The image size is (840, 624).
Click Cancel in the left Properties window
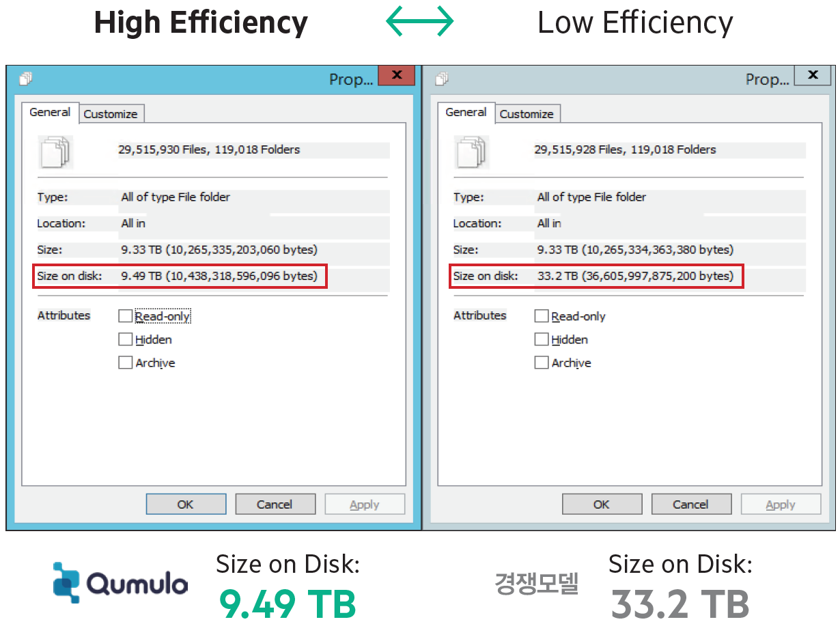(275, 505)
